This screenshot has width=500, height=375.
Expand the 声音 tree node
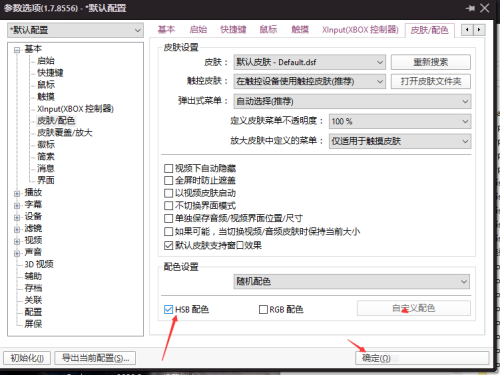tap(17, 253)
